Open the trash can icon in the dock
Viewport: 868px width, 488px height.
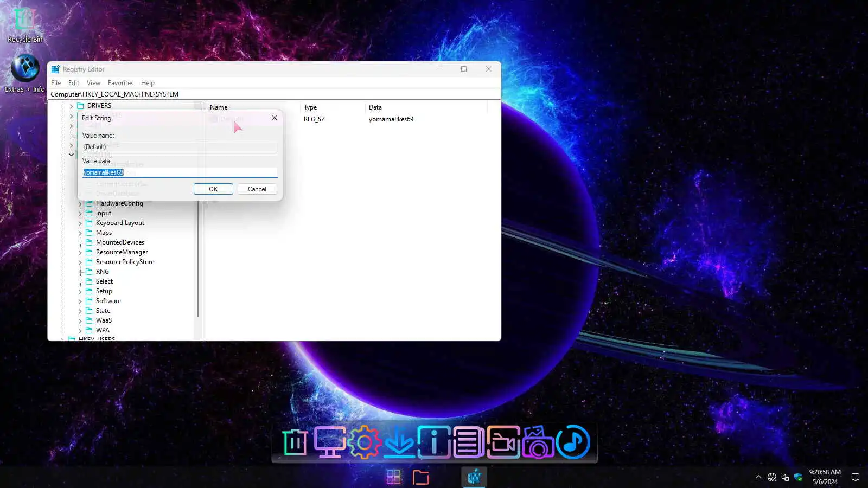[x=295, y=442]
